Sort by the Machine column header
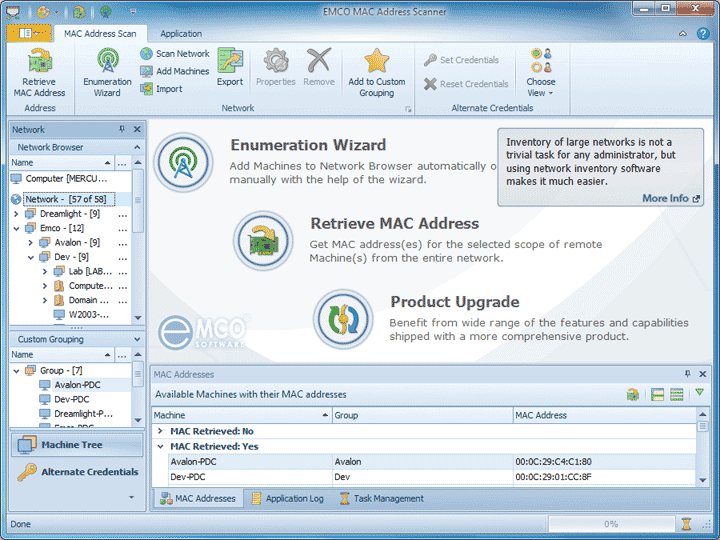The width and height of the screenshot is (720, 540). coord(242,415)
